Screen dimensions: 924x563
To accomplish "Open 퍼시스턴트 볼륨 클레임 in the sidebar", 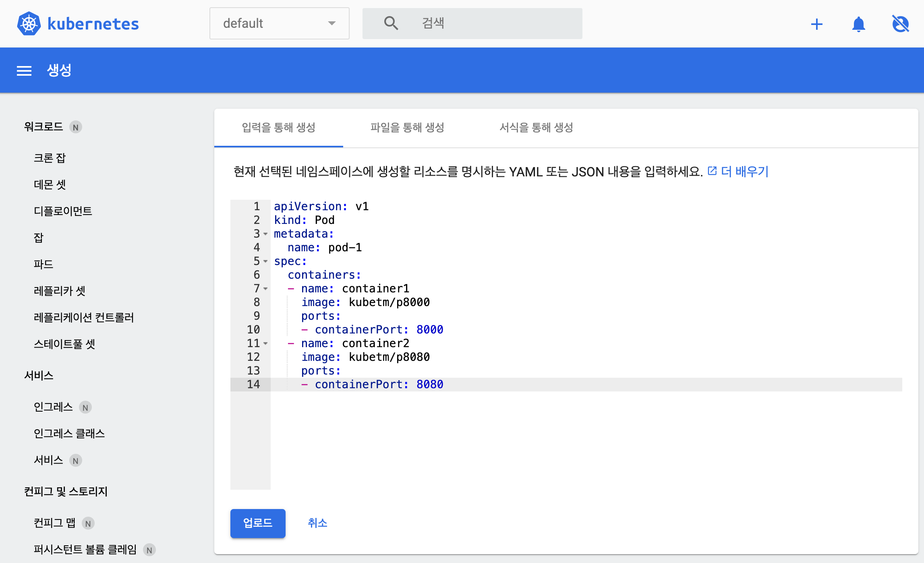I will tap(85, 549).
